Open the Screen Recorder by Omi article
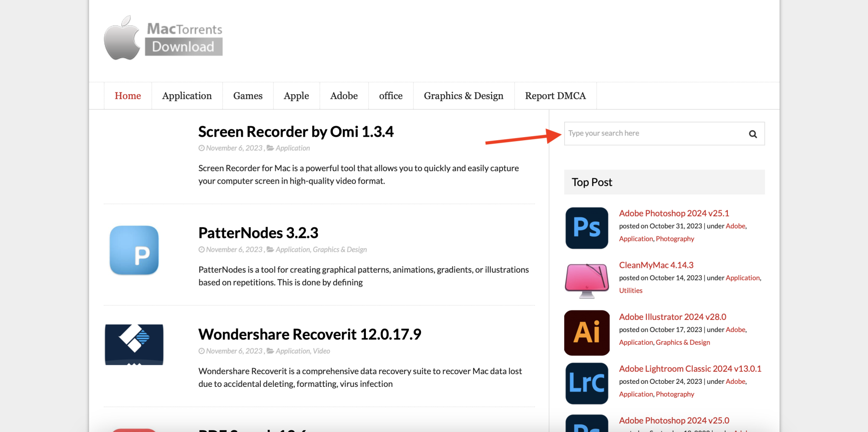Screen dimensions: 868x432 (x=296, y=132)
